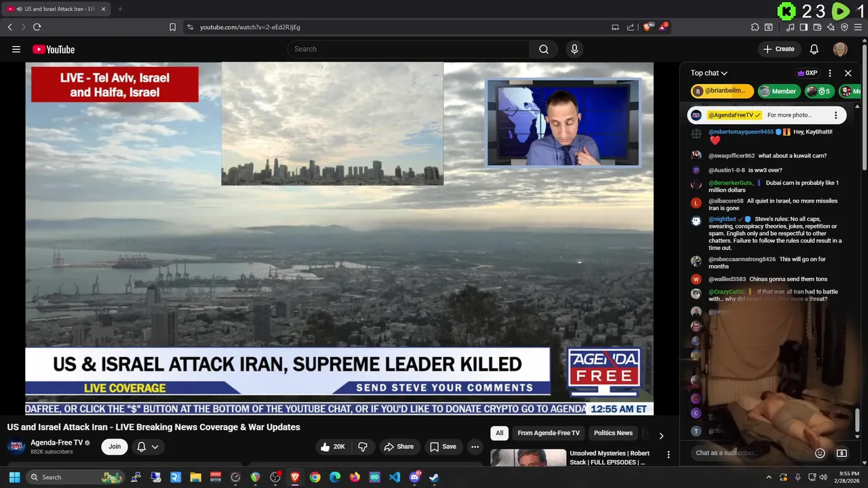Viewport: 868px width, 488px height.
Task: Open Brave Wallet icon
Action: (x=817, y=27)
